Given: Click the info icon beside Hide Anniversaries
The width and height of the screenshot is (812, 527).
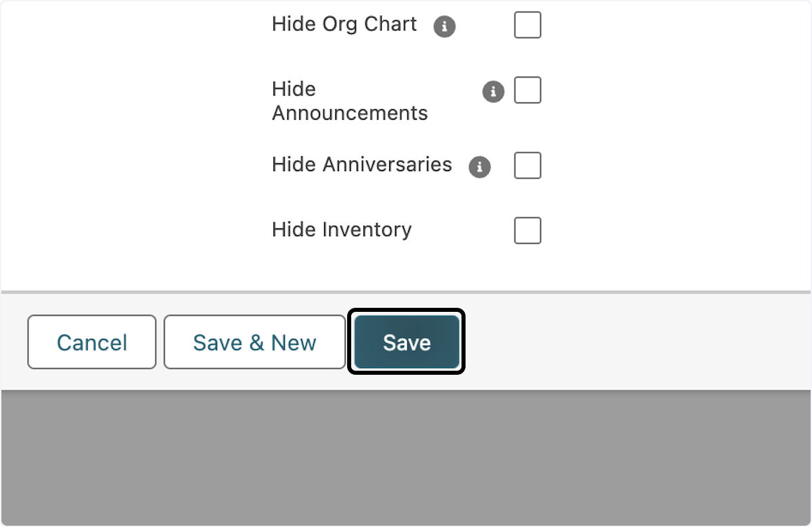Looking at the screenshot, I should click(x=479, y=166).
